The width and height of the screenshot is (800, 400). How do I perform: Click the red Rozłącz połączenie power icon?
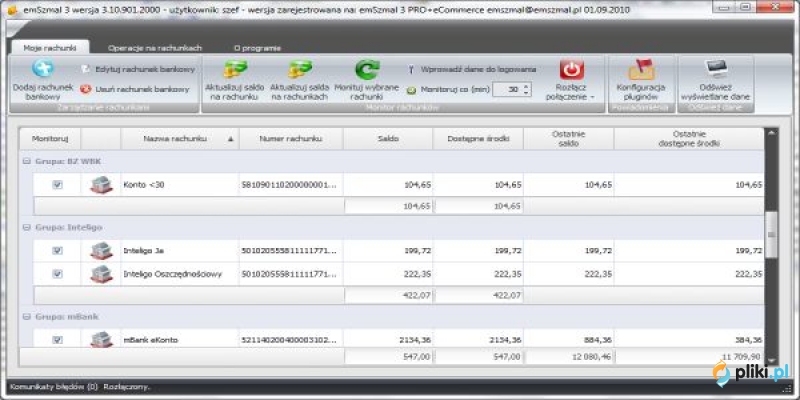click(x=572, y=69)
